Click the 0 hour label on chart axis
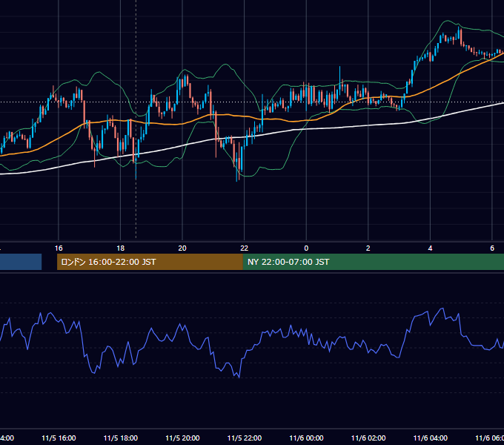504x445 pixels. click(306, 248)
